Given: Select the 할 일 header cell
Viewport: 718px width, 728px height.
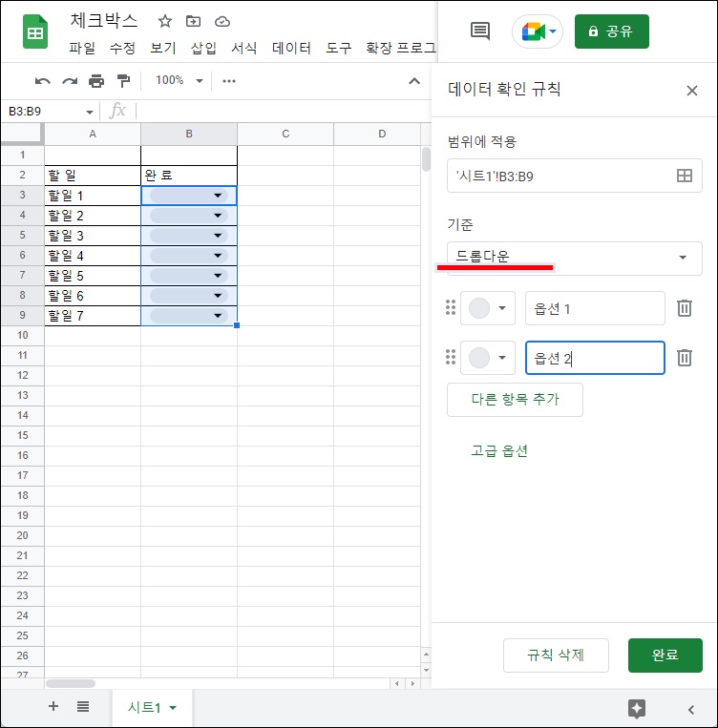Looking at the screenshot, I should [x=93, y=175].
